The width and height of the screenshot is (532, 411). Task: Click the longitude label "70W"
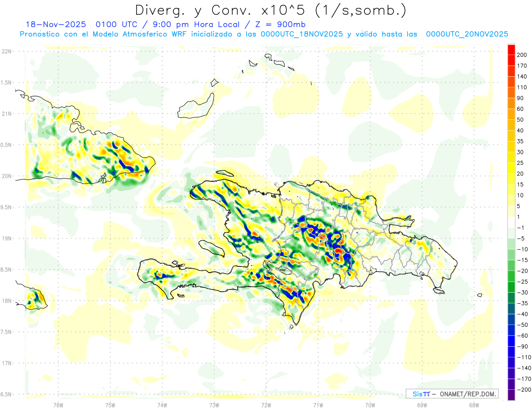(x=370, y=405)
